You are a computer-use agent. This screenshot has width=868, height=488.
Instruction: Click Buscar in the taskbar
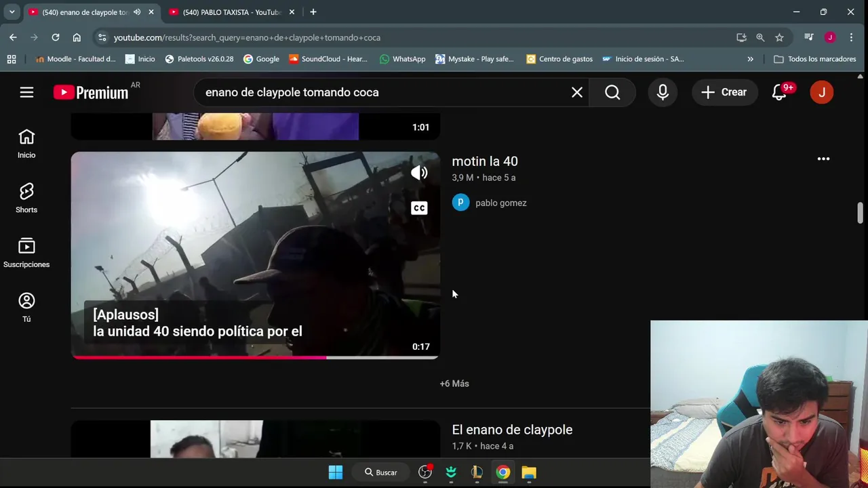coord(381,472)
